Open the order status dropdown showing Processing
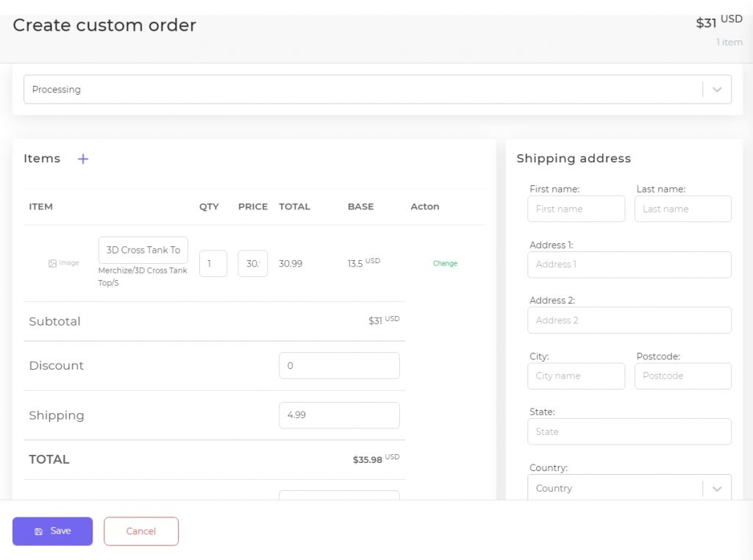The image size is (753, 560). pos(368,89)
